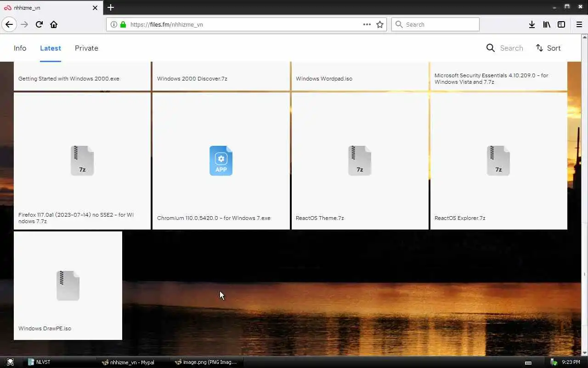Reload the current page
The height and width of the screenshot is (368, 588).
[x=39, y=24]
